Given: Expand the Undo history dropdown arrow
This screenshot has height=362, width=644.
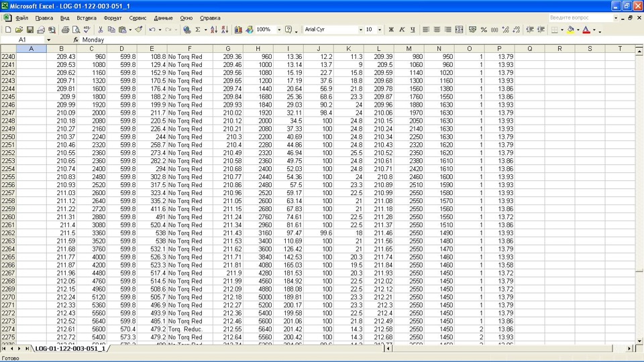Looking at the screenshot, I should (160, 29).
